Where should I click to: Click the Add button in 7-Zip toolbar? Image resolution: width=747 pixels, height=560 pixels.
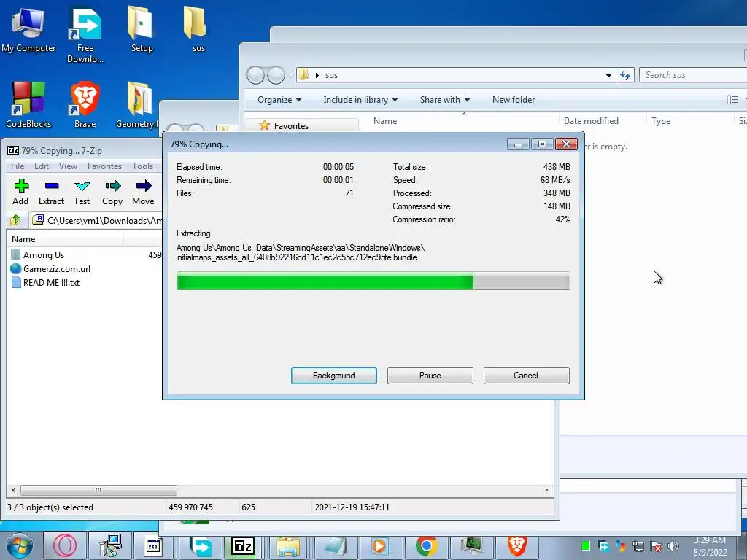point(20,192)
